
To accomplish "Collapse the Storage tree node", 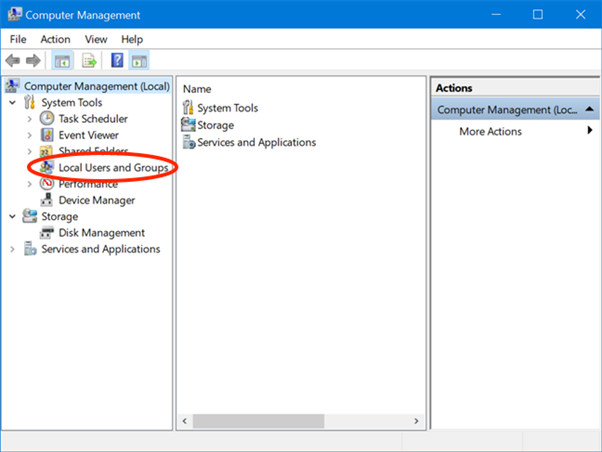I will point(12,216).
